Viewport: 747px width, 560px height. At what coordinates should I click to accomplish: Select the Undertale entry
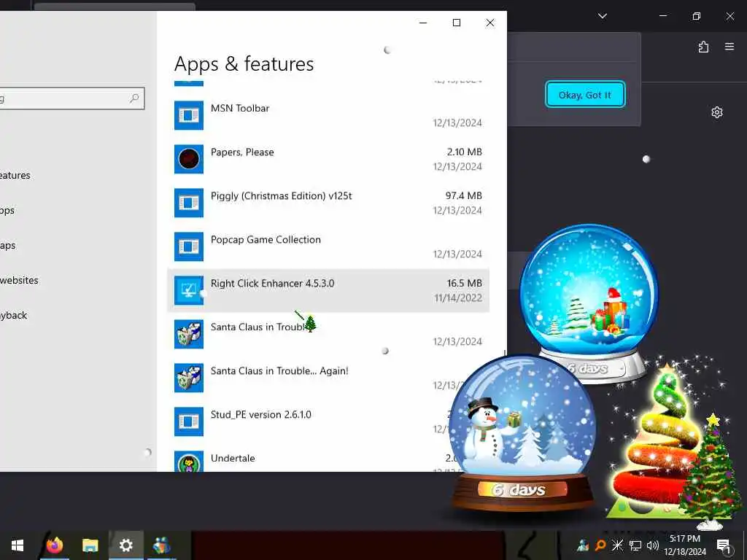[x=328, y=459]
